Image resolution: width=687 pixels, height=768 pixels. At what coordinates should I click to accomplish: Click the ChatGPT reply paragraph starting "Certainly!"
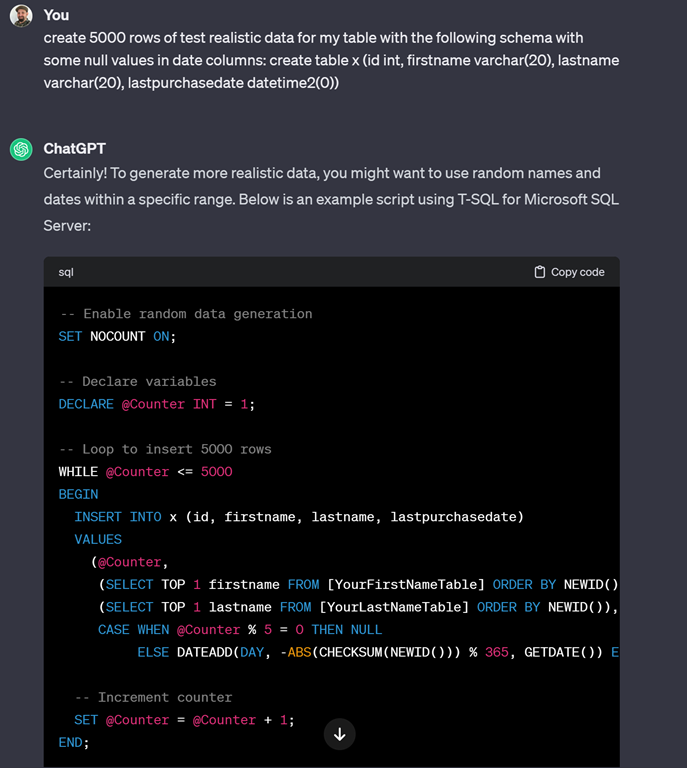click(x=330, y=199)
